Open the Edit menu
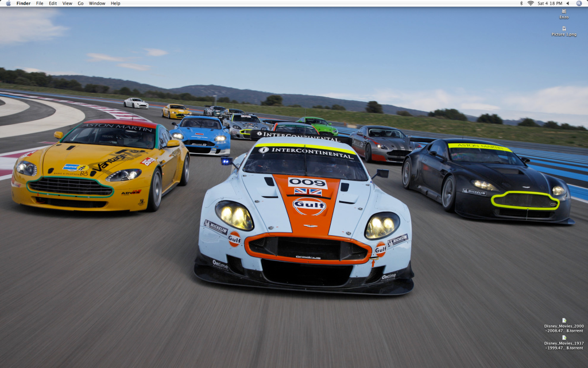This screenshot has width=588, height=368. click(x=53, y=3)
